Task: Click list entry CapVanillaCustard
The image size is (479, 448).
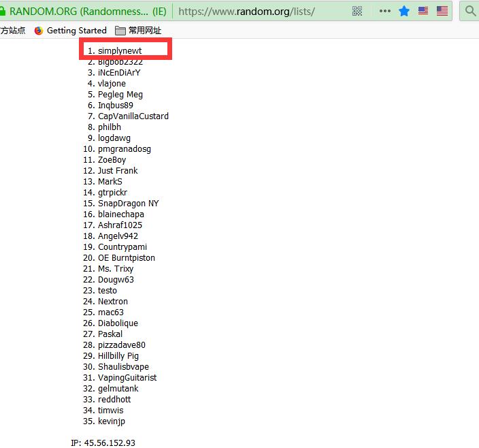Action: [x=133, y=116]
